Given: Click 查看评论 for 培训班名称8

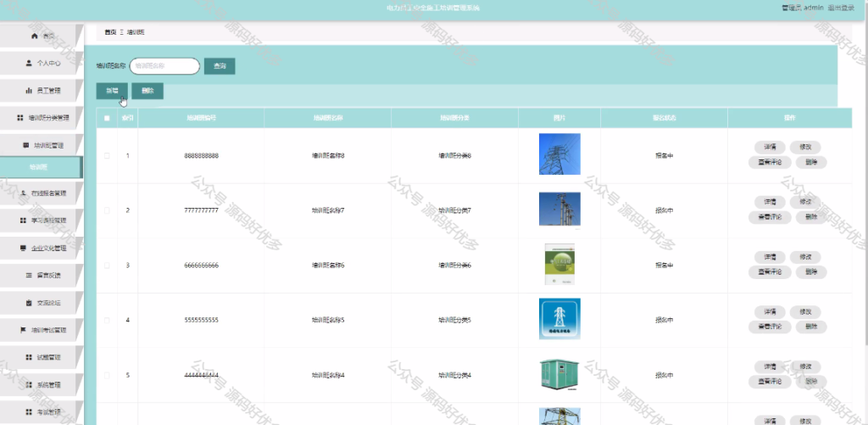Looking at the screenshot, I should click(x=770, y=162).
